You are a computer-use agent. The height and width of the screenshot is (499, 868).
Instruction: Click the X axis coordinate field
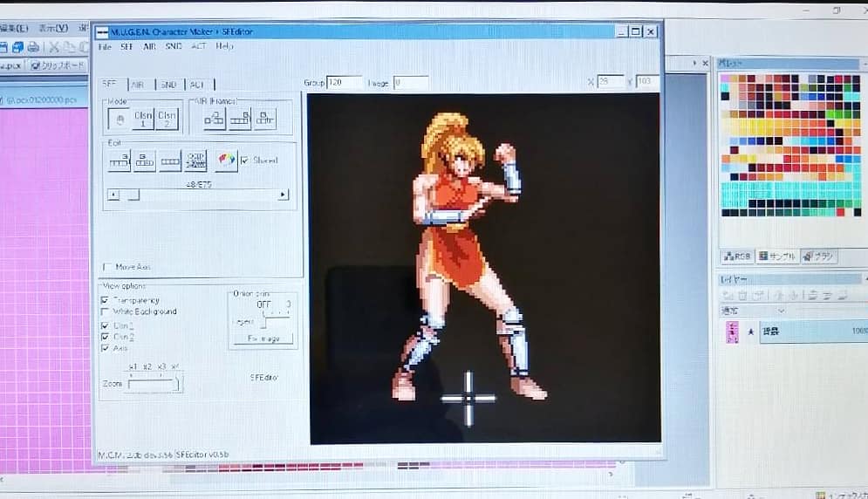coord(610,81)
